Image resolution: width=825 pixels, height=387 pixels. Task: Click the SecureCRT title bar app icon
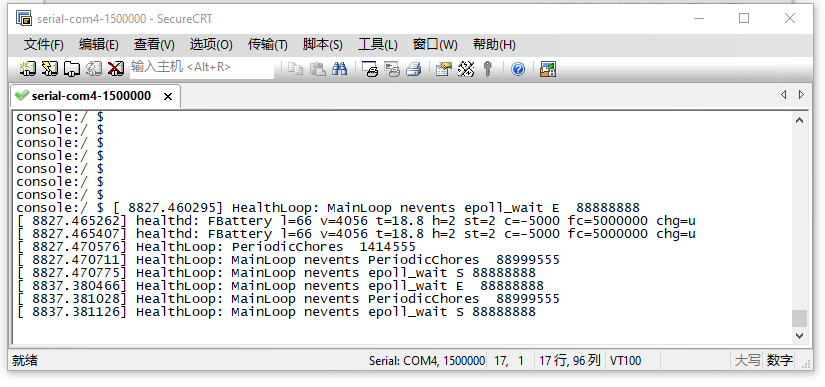pyautogui.click(x=24, y=19)
